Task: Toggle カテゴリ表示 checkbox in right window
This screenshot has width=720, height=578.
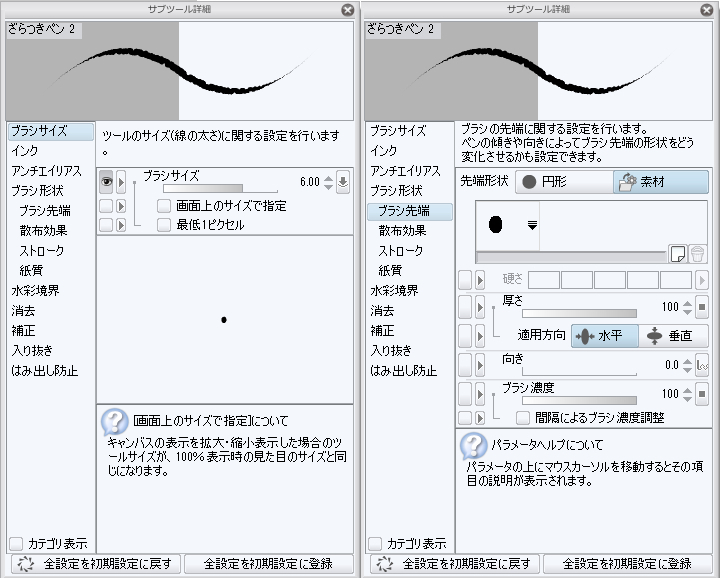Action: coord(375,544)
